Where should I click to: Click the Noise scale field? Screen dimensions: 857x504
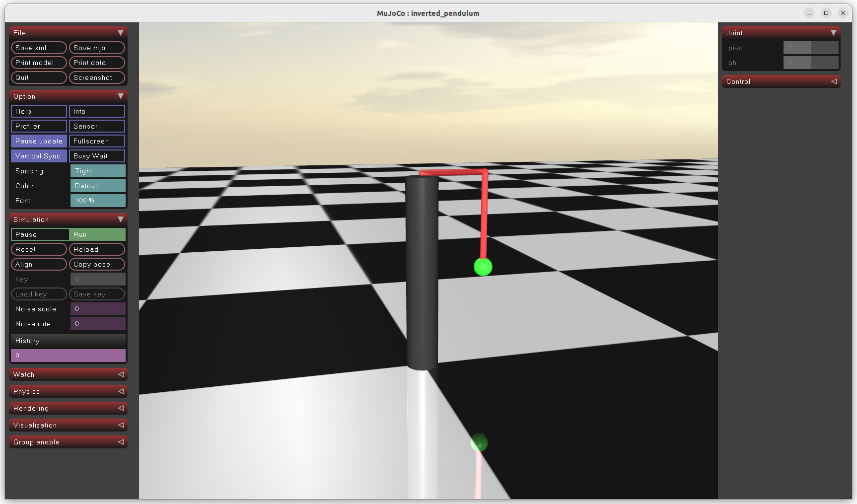coord(98,309)
